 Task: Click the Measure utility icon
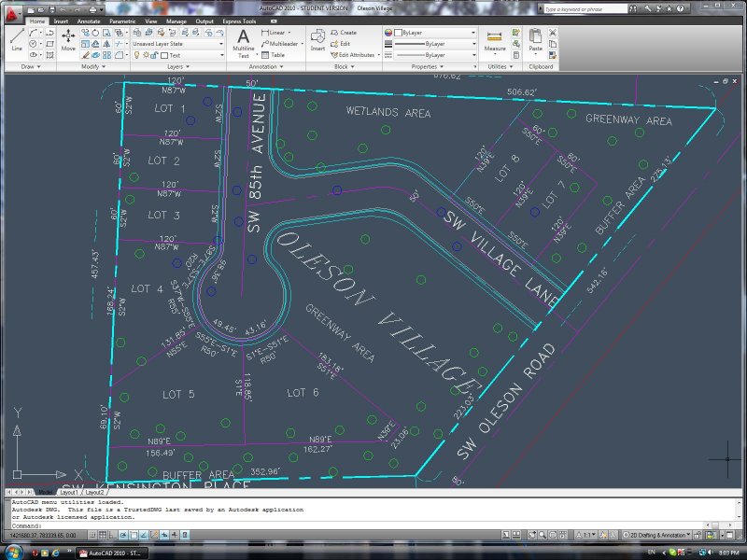[495, 40]
